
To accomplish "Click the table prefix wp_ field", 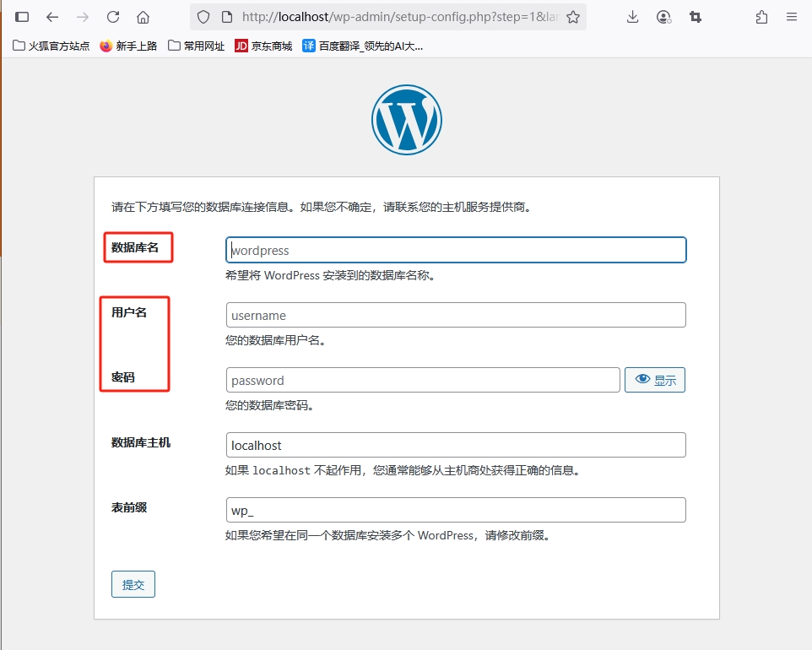I will (456, 510).
